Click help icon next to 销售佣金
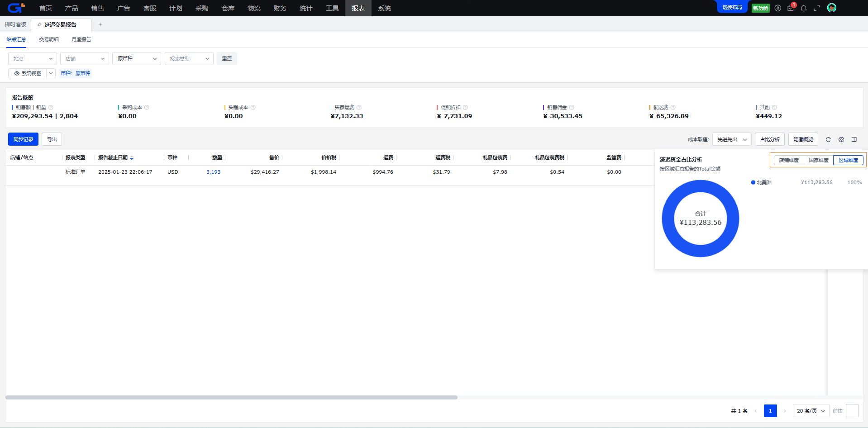868x428 pixels. coord(572,107)
